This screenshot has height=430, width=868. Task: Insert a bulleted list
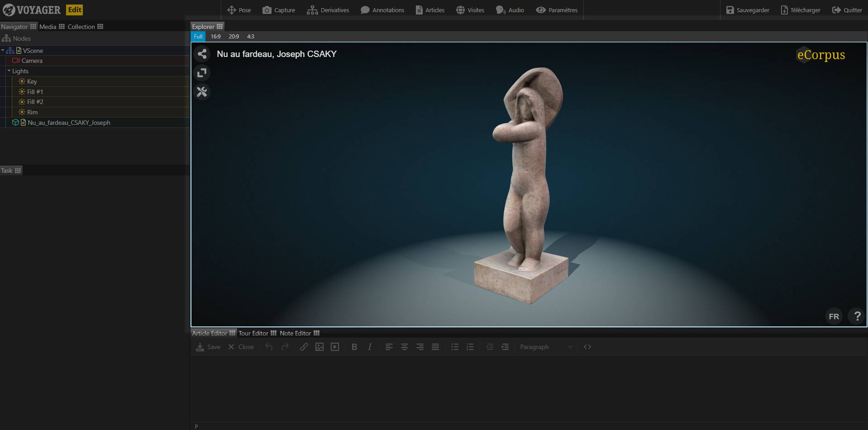(455, 347)
